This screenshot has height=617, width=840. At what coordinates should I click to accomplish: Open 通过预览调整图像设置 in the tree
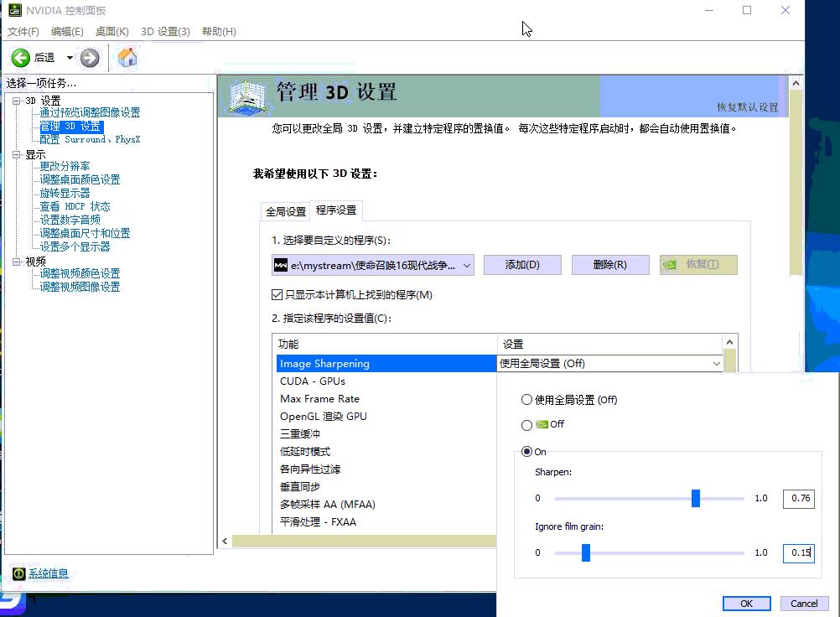pos(90,112)
